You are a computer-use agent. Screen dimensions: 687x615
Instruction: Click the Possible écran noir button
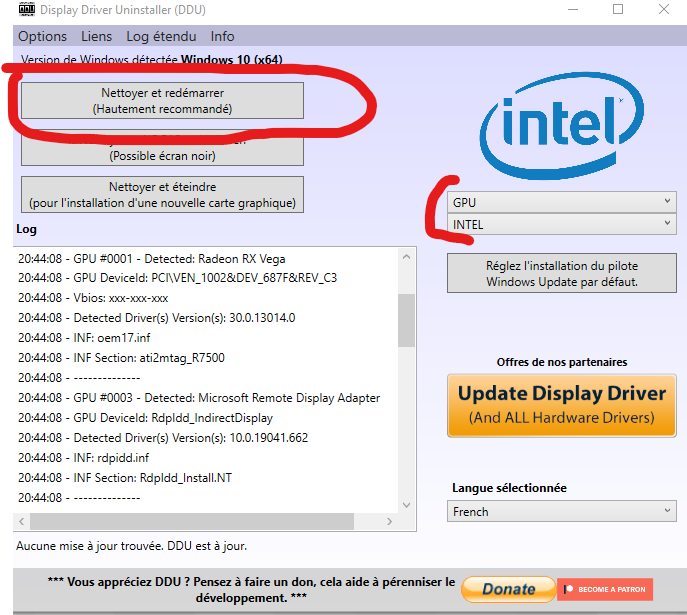[x=162, y=150]
